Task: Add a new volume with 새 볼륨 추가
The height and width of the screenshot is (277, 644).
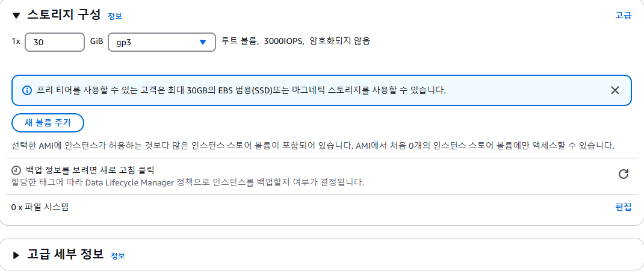Action: pyautogui.click(x=48, y=122)
